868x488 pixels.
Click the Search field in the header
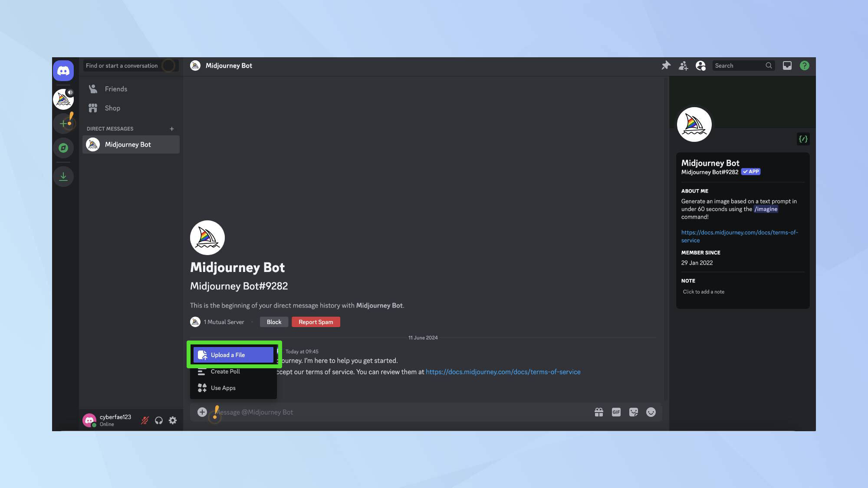tap(743, 66)
